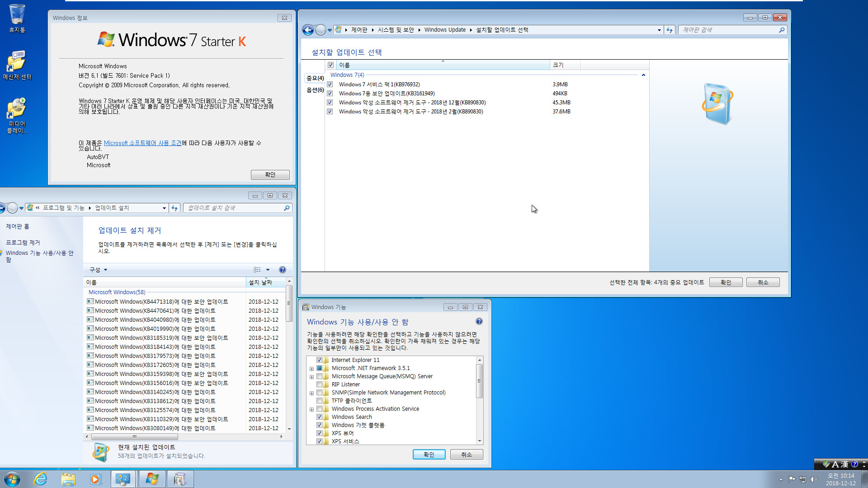Confirm Windows Features dialog
868x488 pixels.
click(x=429, y=455)
